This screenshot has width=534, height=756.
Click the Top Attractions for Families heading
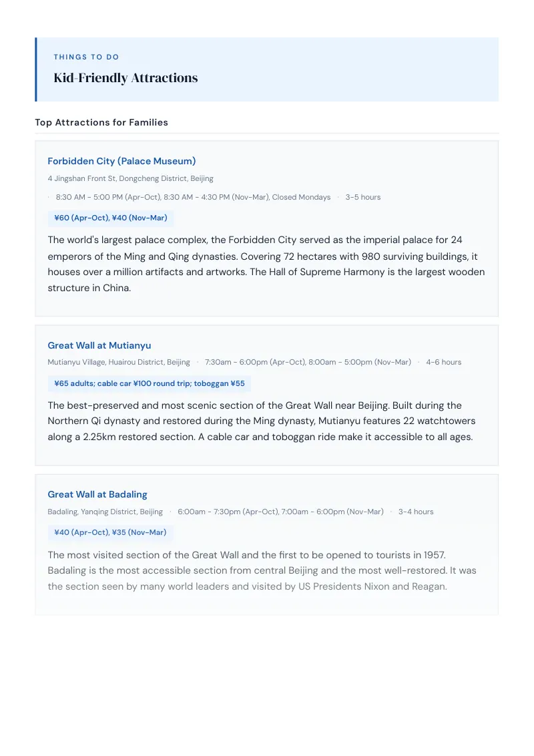tap(101, 122)
